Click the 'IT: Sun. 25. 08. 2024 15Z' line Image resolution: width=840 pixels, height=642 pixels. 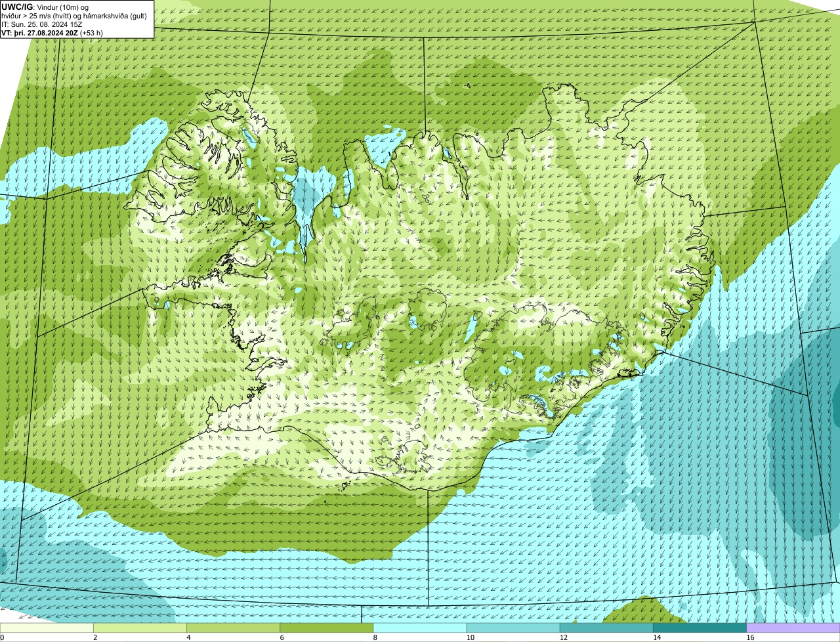tap(42, 24)
